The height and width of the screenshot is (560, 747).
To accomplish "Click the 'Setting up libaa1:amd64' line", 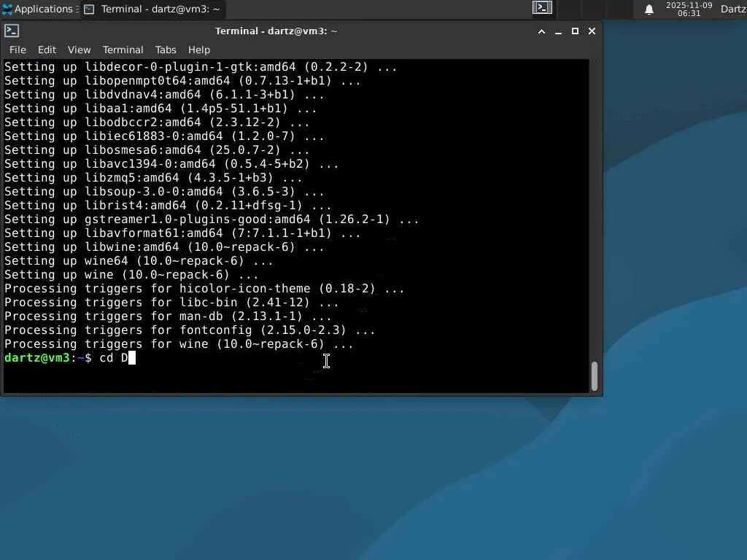I will (x=160, y=108).
